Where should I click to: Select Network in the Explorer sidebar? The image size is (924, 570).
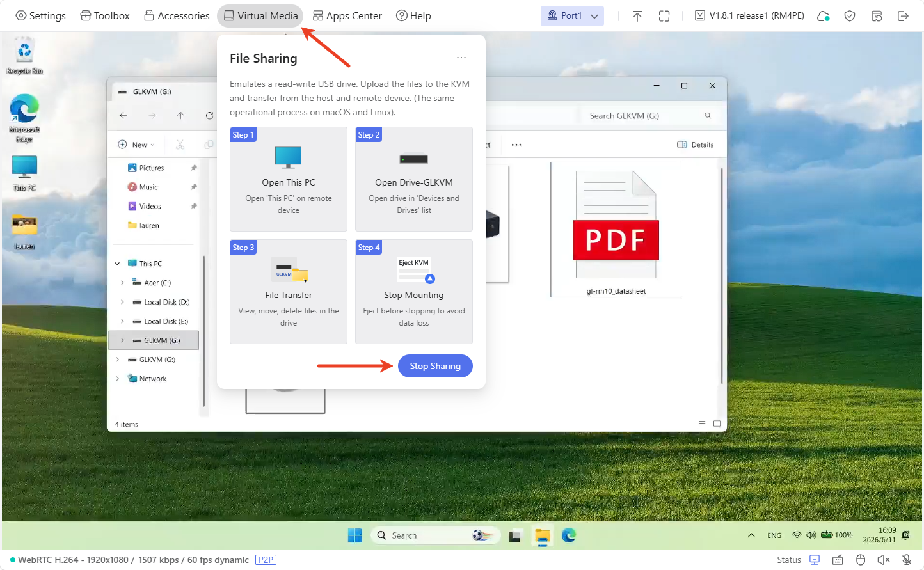pyautogui.click(x=153, y=379)
